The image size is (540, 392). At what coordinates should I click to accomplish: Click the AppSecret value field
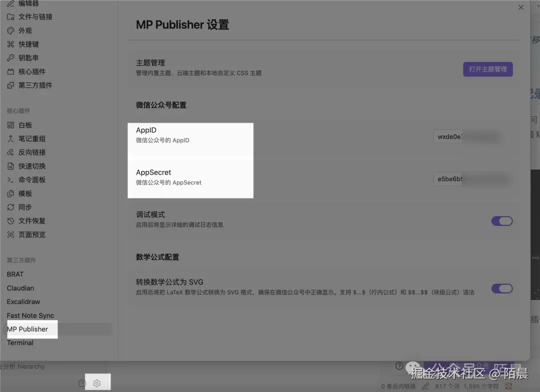(x=470, y=178)
